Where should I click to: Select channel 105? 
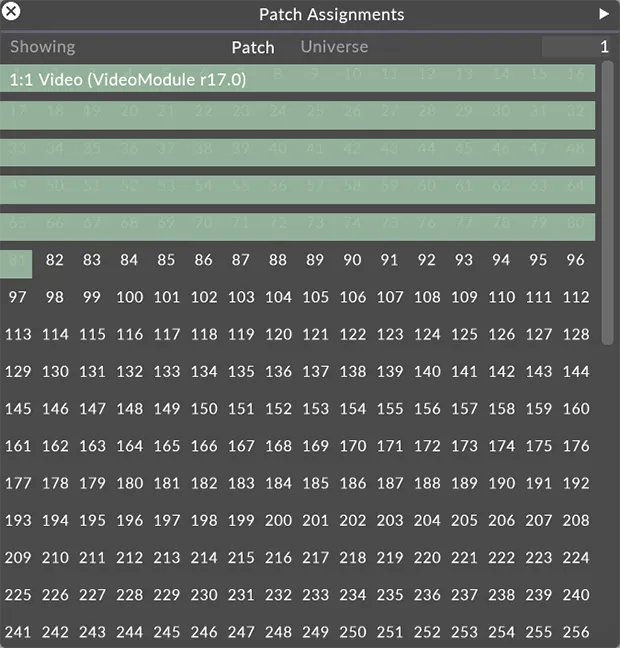(316, 297)
